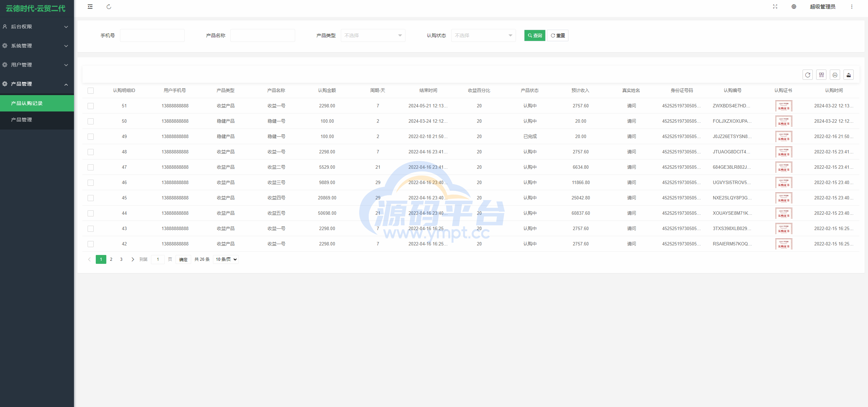Click the export table icon
Image resolution: width=868 pixels, height=407 pixels.
pos(849,75)
